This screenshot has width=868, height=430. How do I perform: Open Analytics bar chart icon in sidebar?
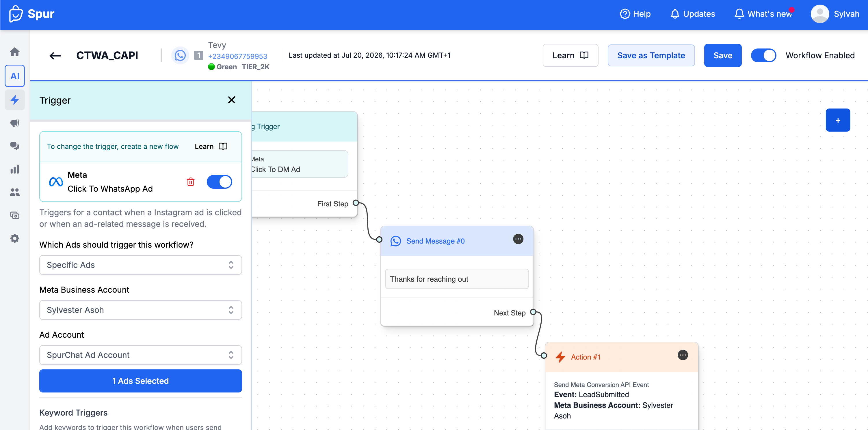point(14,169)
